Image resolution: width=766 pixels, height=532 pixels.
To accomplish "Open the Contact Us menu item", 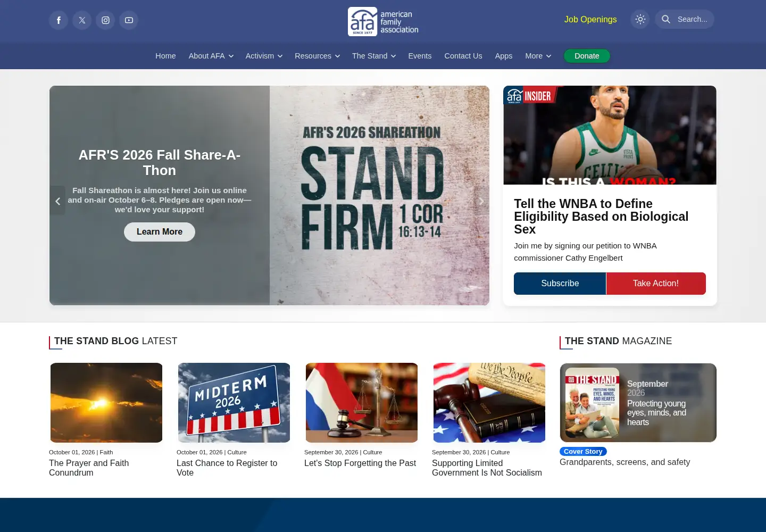I will pos(463,56).
